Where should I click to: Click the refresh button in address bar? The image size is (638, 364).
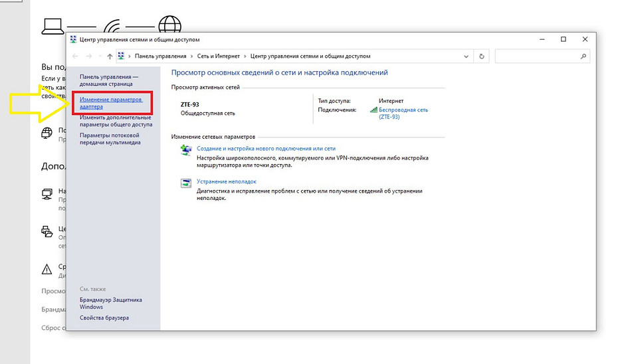click(482, 56)
